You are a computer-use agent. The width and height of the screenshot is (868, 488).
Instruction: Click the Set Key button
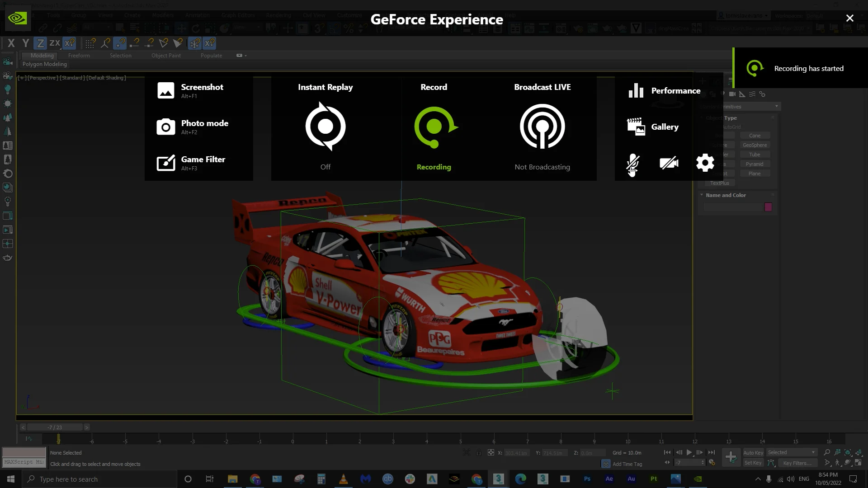pyautogui.click(x=753, y=463)
